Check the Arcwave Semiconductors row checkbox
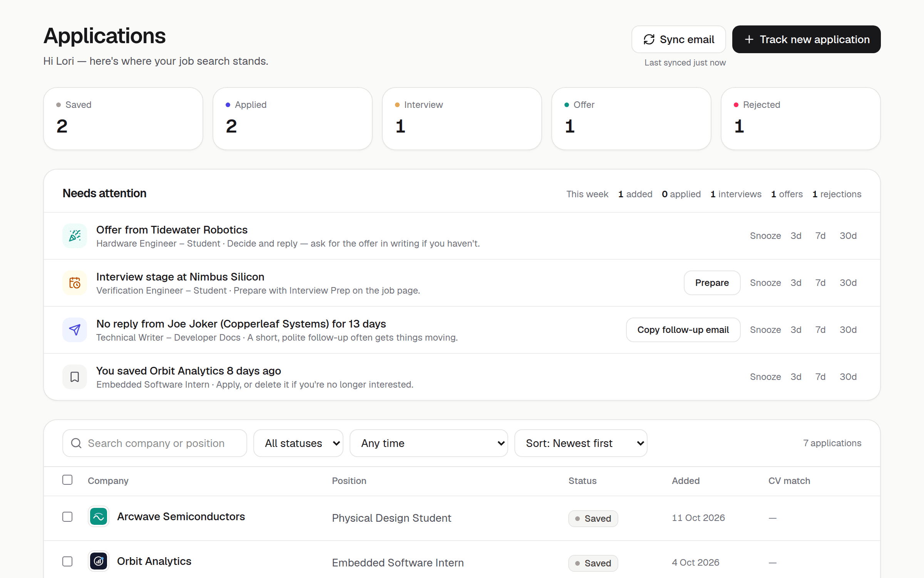Image resolution: width=924 pixels, height=578 pixels. (x=67, y=517)
